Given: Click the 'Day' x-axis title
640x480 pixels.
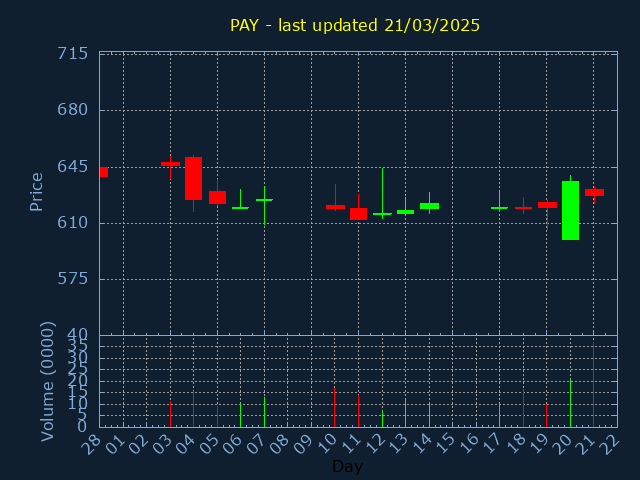Looking at the screenshot, I should click(347, 466).
